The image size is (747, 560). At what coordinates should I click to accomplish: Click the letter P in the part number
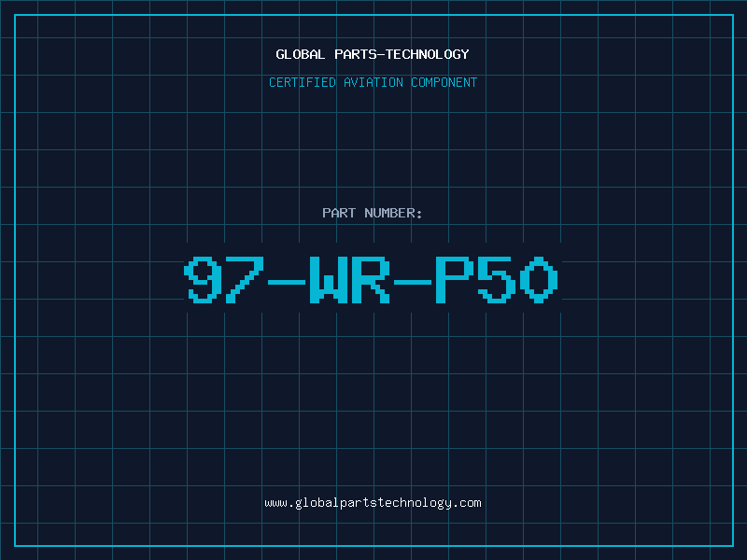[x=457, y=280]
